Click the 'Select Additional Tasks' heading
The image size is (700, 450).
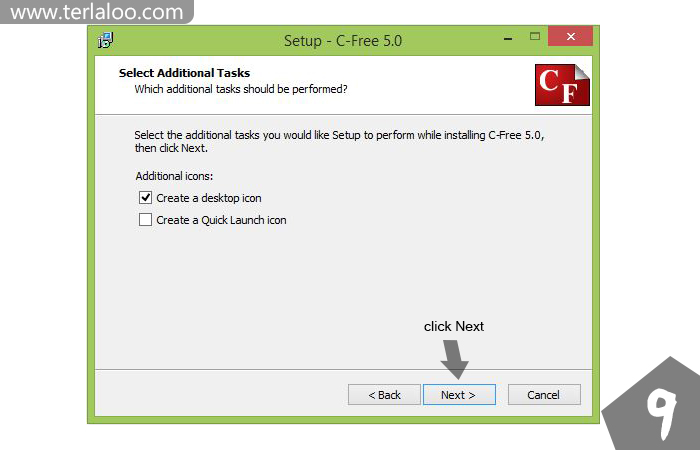184,73
